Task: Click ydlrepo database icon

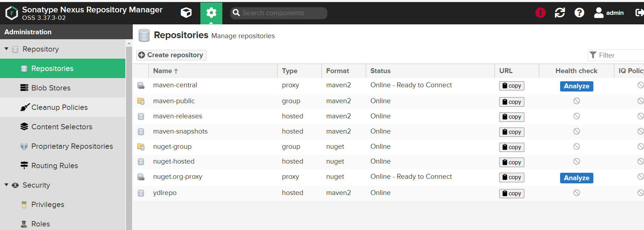Action: click(141, 193)
